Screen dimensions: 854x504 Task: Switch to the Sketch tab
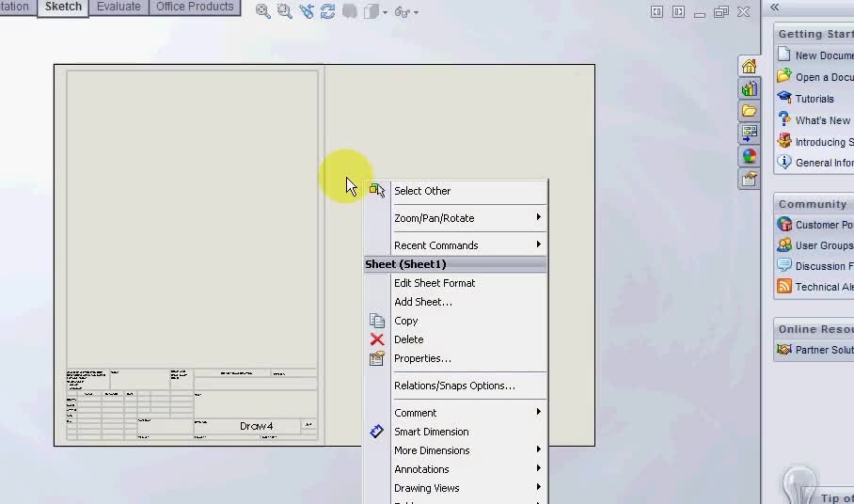point(63,8)
